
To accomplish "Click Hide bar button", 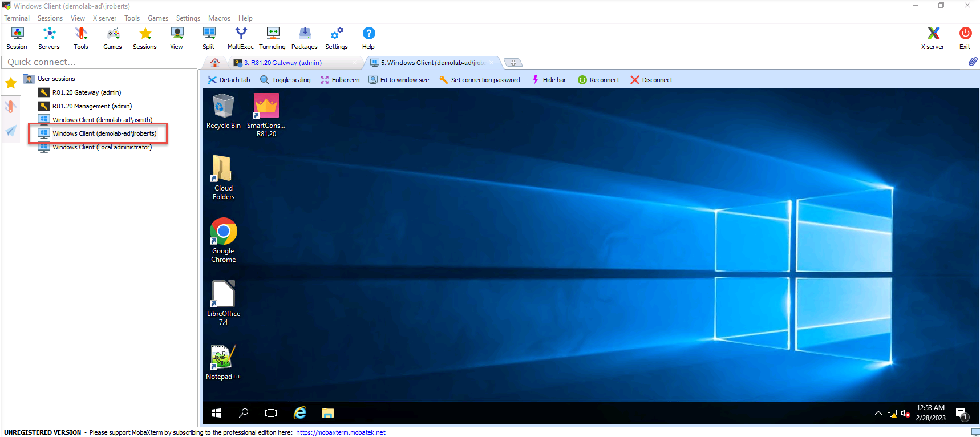I will (549, 80).
